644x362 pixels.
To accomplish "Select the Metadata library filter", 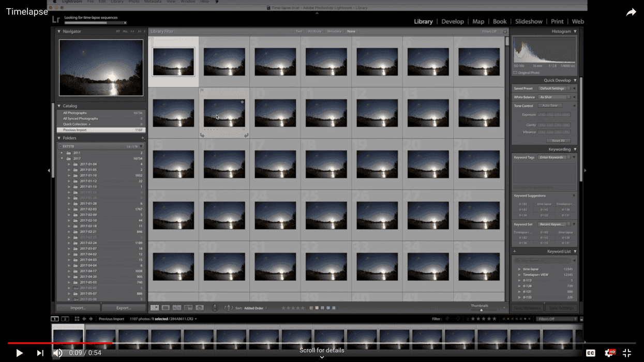I will click(334, 32).
